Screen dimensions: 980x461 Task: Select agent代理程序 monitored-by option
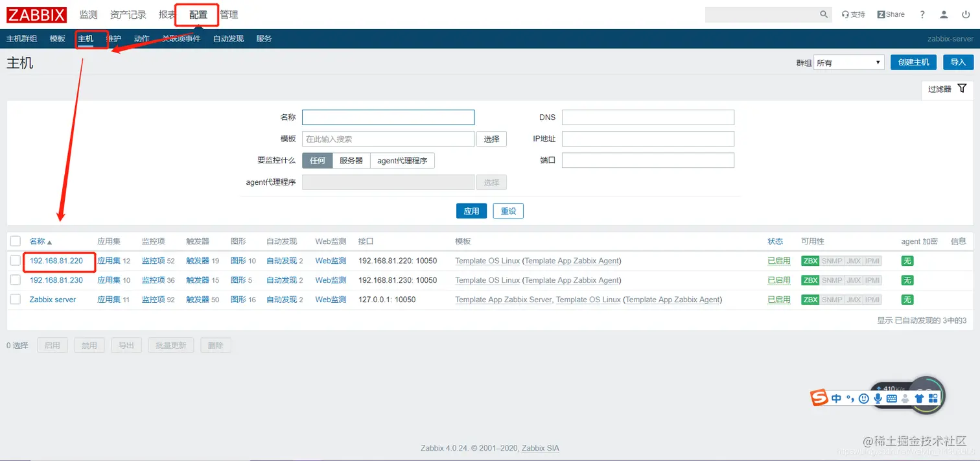tap(402, 161)
